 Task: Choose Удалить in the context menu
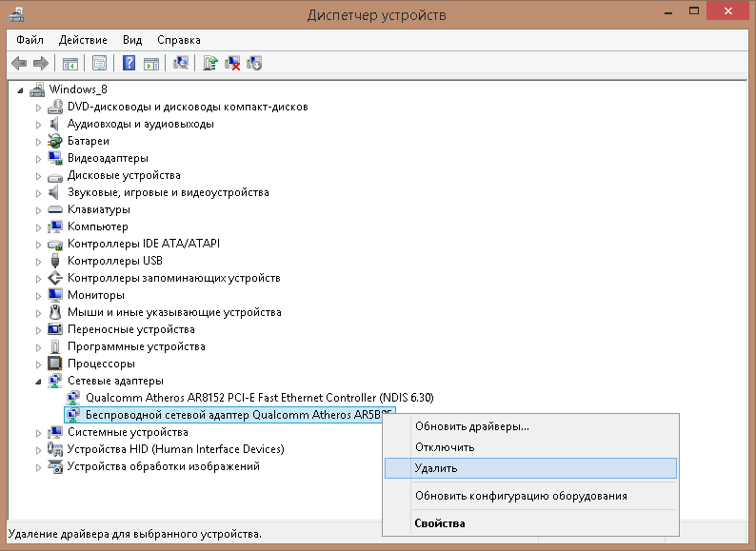[530, 468]
